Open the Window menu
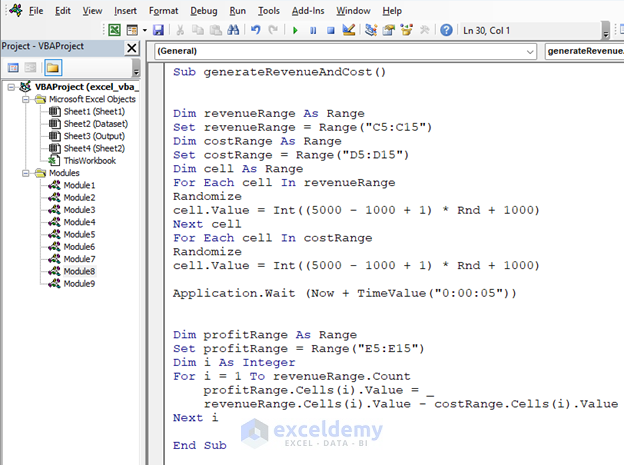Screen dimensions: 624x465 point(353,11)
